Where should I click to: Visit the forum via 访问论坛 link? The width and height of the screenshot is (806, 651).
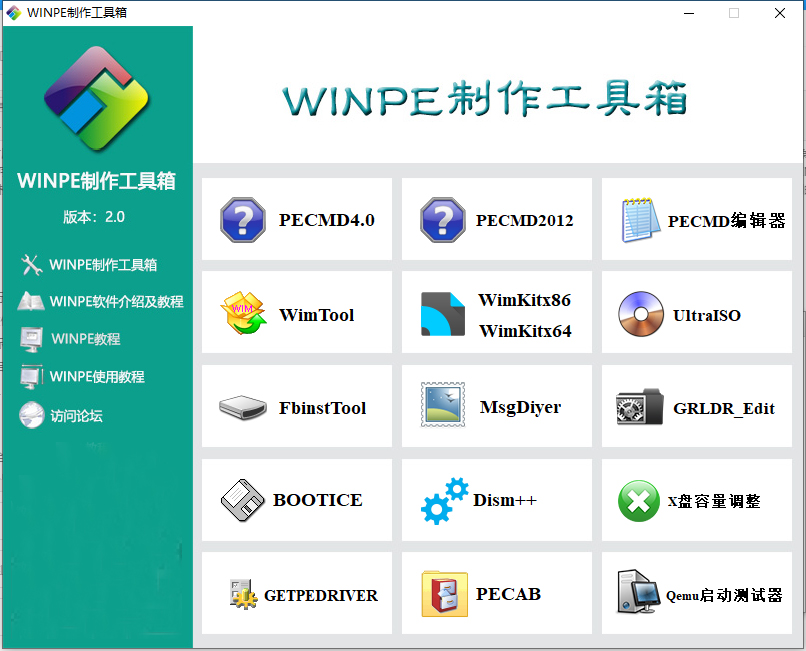(x=76, y=415)
